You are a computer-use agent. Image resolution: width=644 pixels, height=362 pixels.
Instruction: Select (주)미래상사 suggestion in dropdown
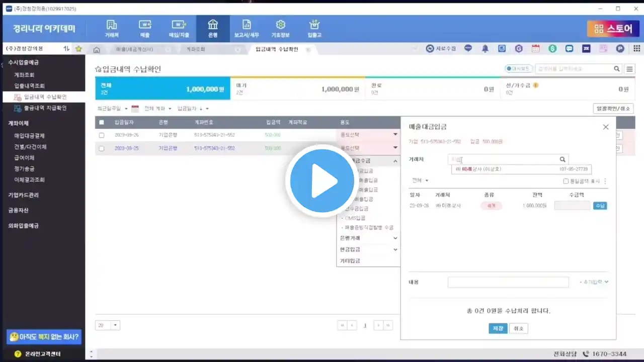point(521,169)
